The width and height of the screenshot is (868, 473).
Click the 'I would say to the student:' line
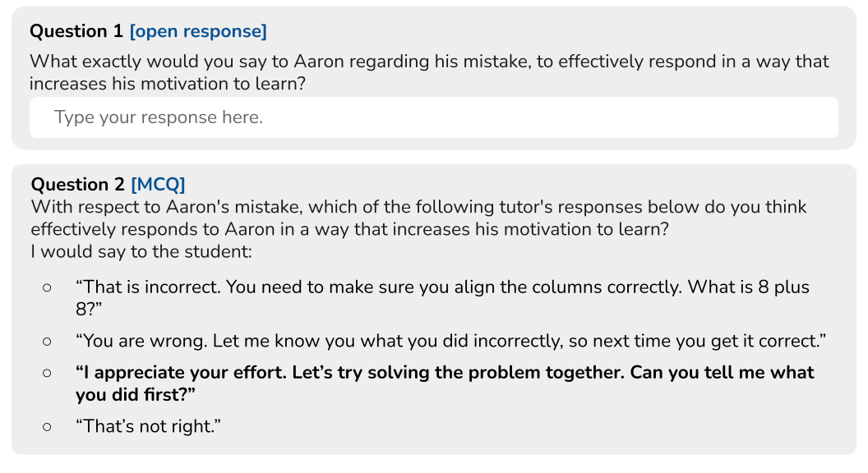click(141, 251)
